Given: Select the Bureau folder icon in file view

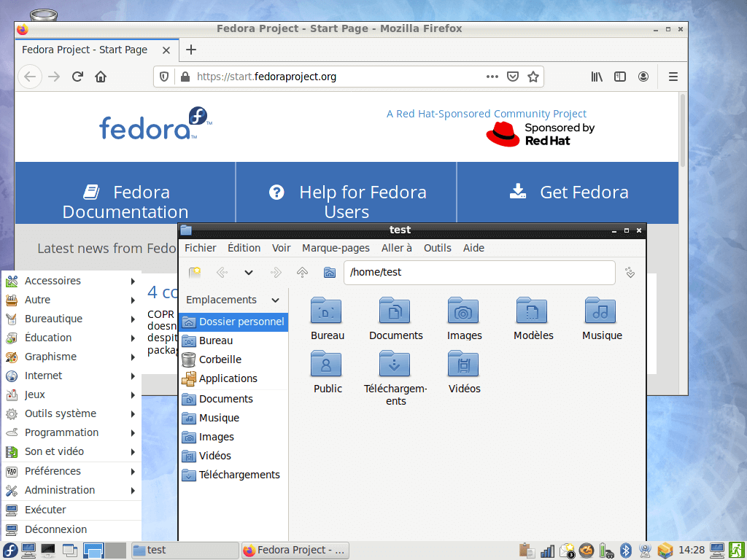Looking at the screenshot, I should click(327, 318).
